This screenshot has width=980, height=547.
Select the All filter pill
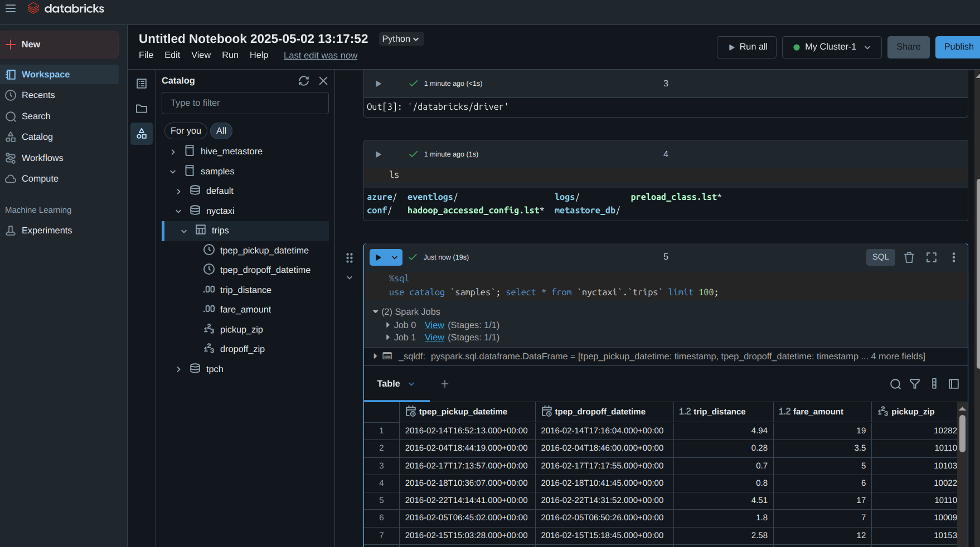(221, 131)
